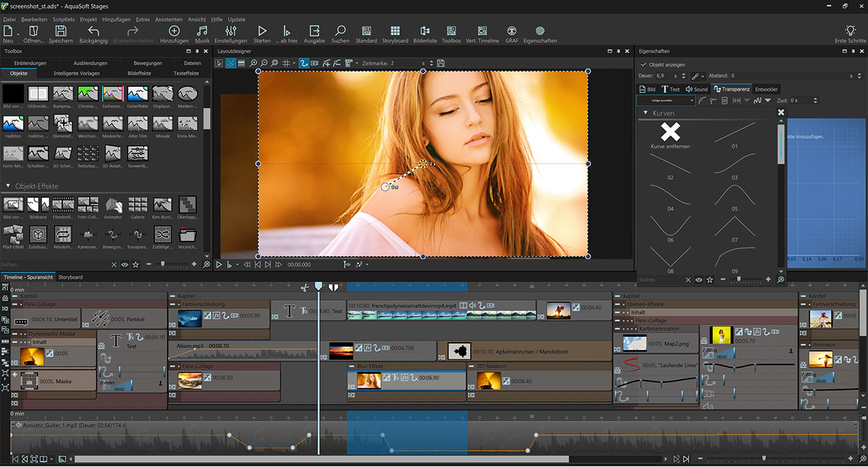Open the Scriptlets menu
The height and width of the screenshot is (467, 868).
(63, 20)
